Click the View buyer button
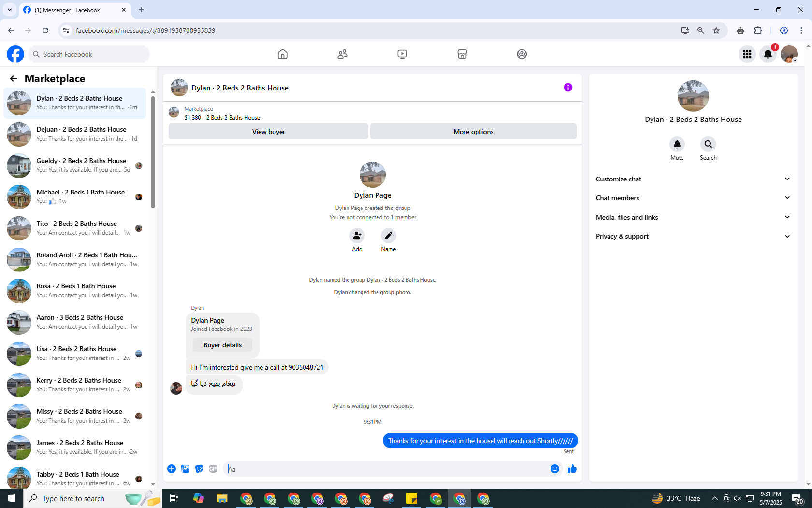The width and height of the screenshot is (812, 508). 269,132
